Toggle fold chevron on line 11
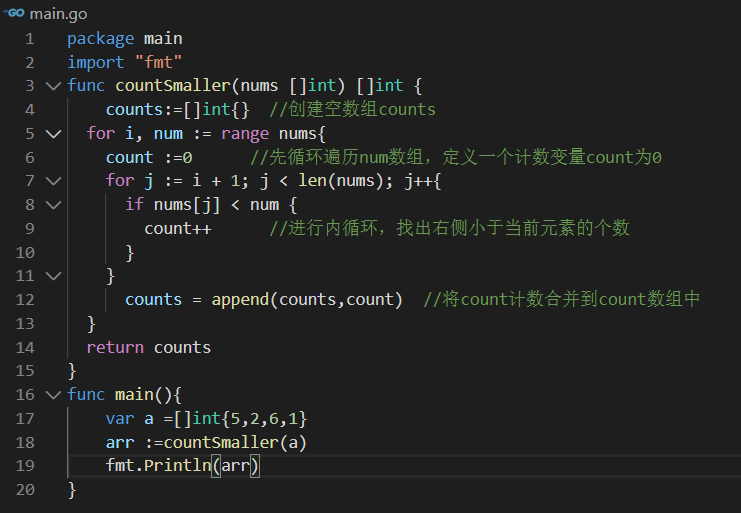The image size is (741, 513). pos(53,276)
